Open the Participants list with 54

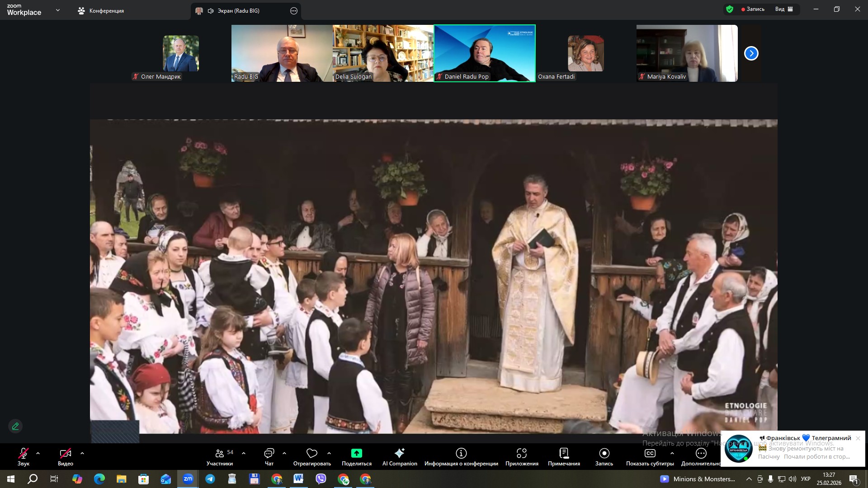220,453
